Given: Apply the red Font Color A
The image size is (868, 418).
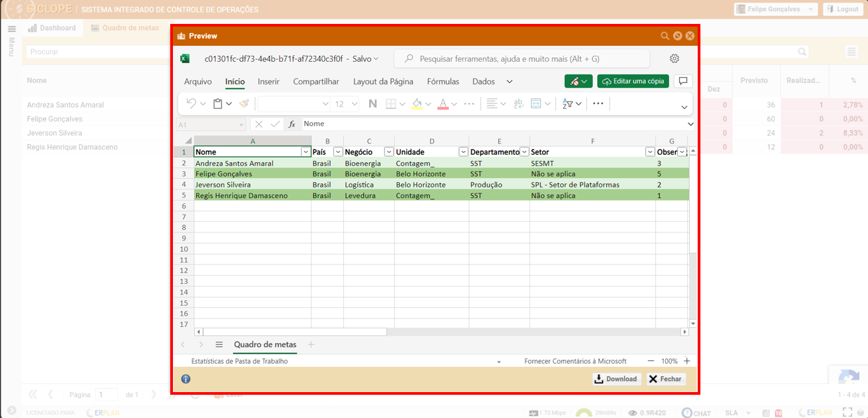Looking at the screenshot, I should [443, 104].
